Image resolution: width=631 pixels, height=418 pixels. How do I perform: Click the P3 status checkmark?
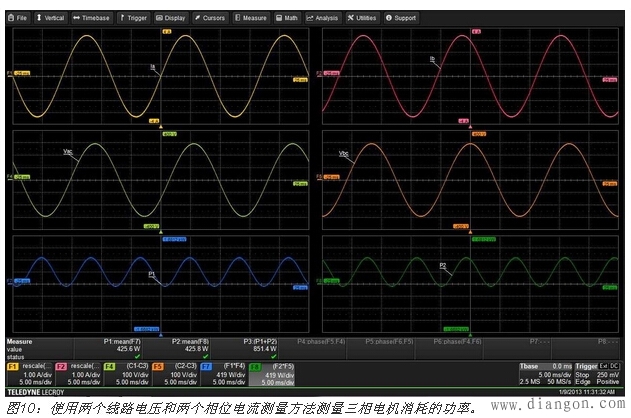(x=273, y=356)
